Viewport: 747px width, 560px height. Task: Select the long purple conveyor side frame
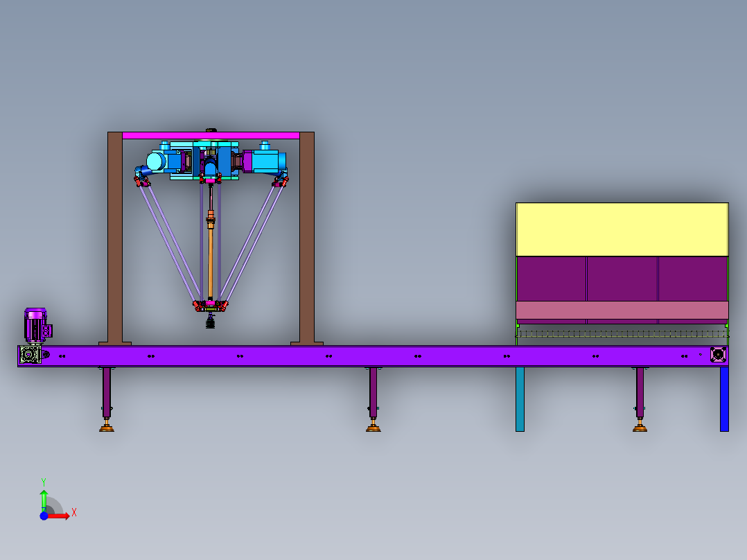[x=374, y=356]
